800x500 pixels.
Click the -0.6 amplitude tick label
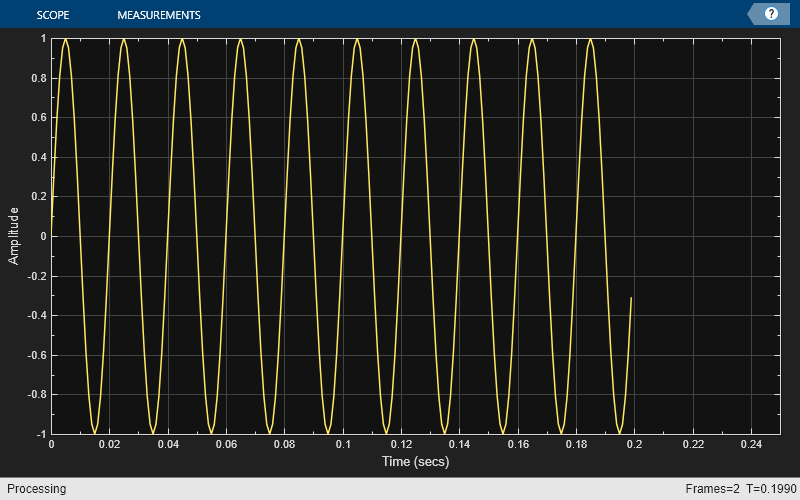pos(37,355)
